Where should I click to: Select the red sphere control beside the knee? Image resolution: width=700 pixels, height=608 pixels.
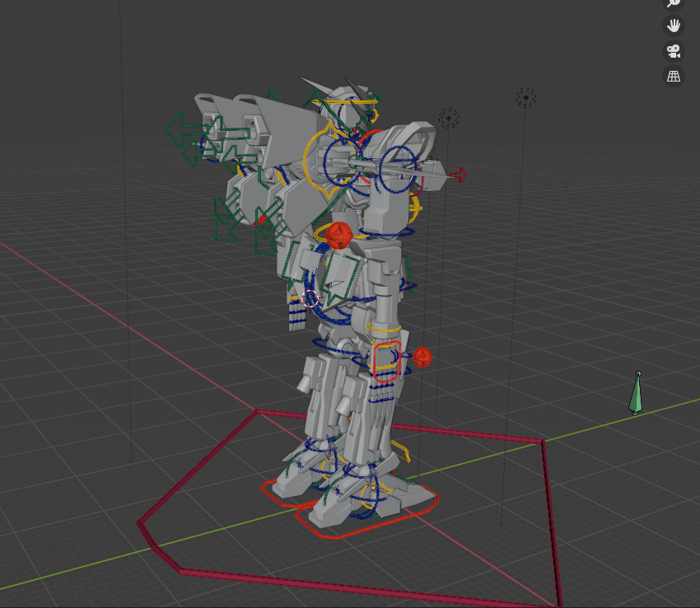point(422,358)
